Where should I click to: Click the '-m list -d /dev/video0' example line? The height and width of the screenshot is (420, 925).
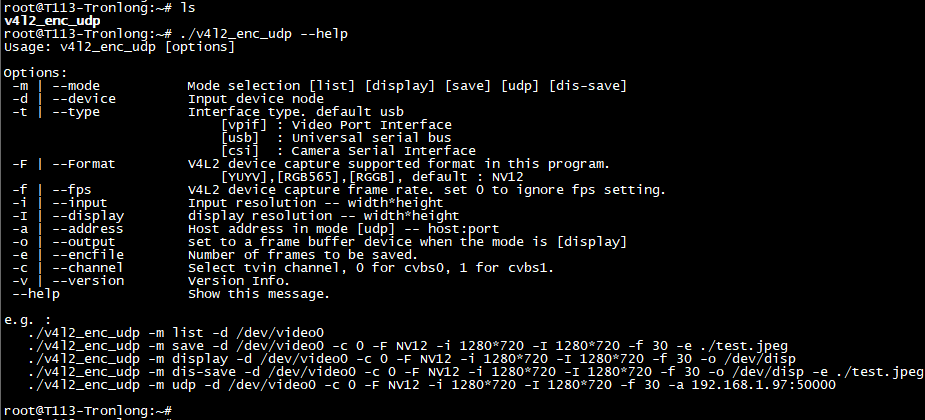tap(176, 333)
